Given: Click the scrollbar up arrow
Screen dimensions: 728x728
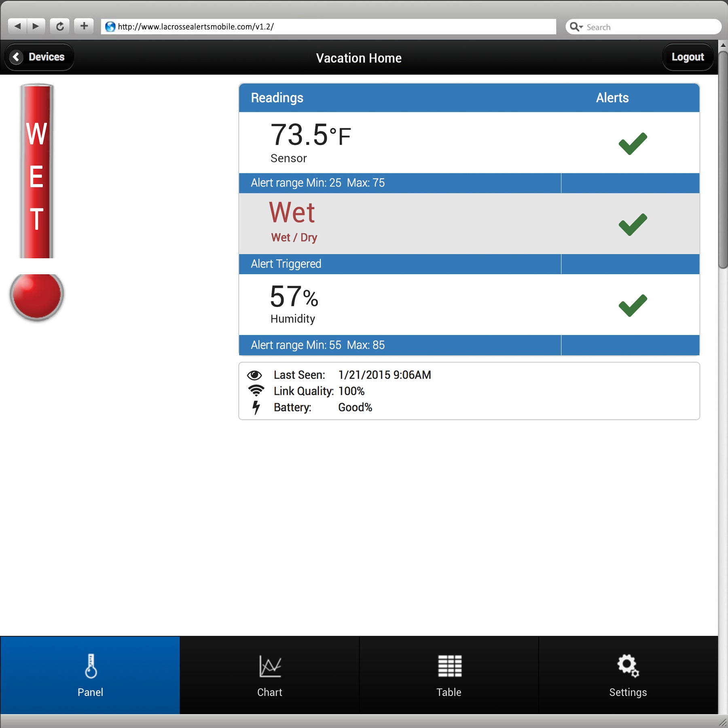Looking at the screenshot, I should [723, 45].
